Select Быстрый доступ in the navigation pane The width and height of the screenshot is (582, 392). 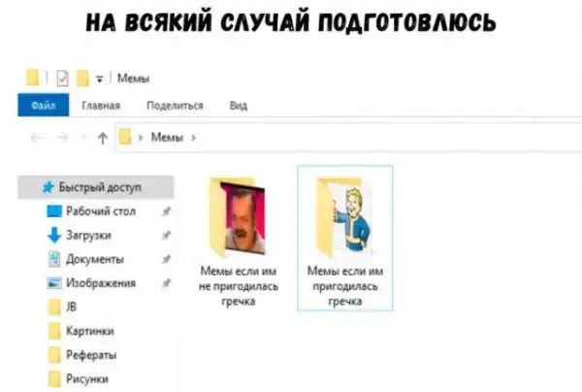(100, 186)
